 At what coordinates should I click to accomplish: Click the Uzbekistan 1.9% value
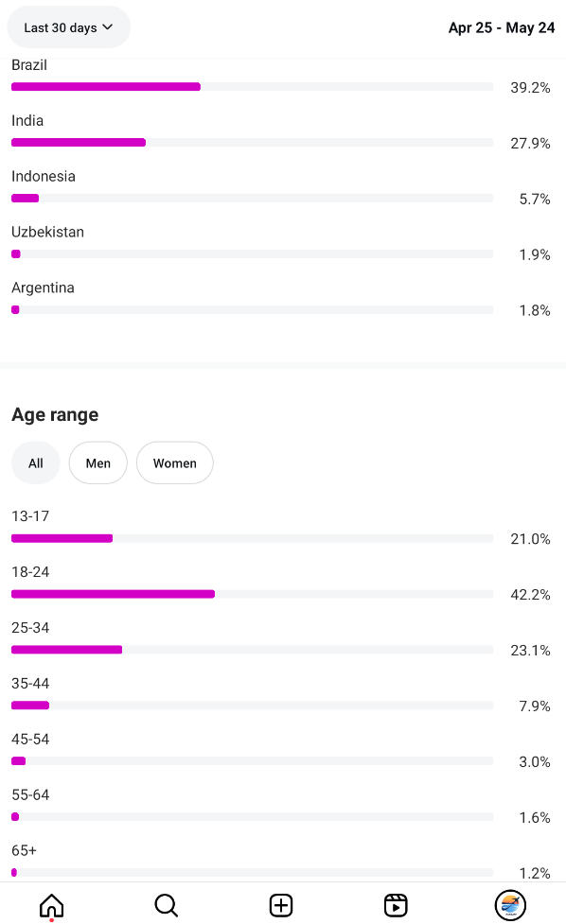click(534, 254)
